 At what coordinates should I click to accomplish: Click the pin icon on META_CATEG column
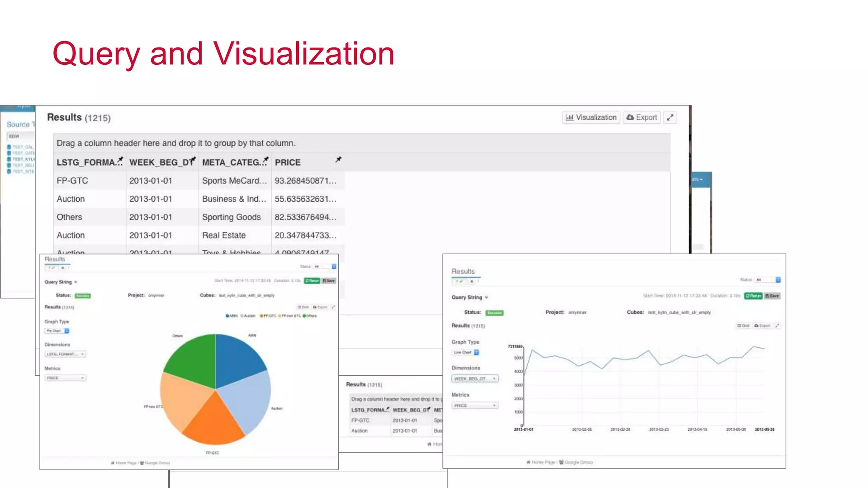coord(266,160)
